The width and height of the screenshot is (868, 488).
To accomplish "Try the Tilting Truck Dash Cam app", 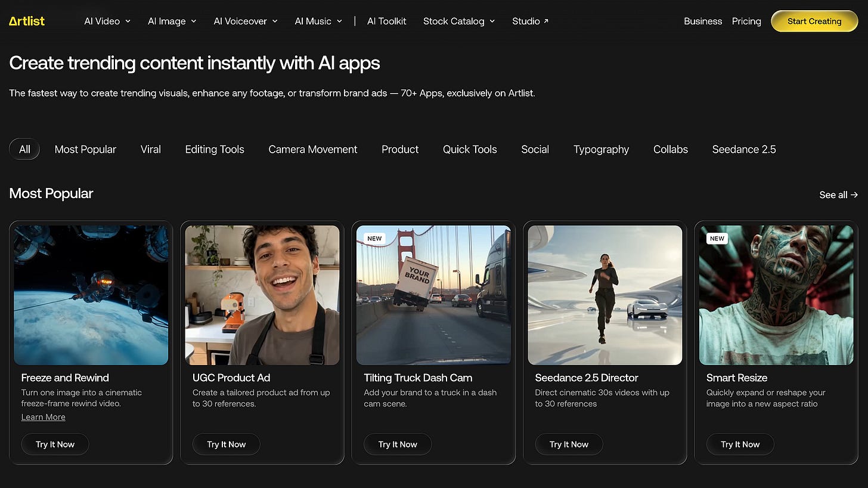I will coord(398,444).
